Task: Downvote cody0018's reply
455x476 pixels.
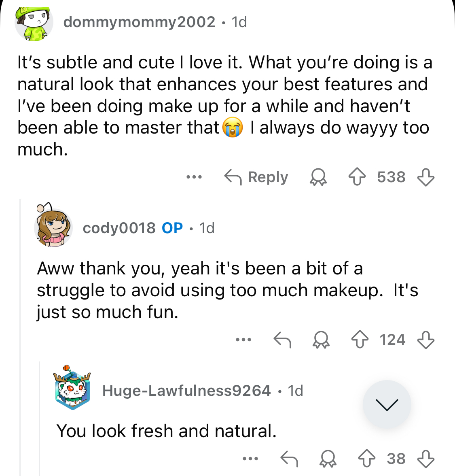Action: 425,340
